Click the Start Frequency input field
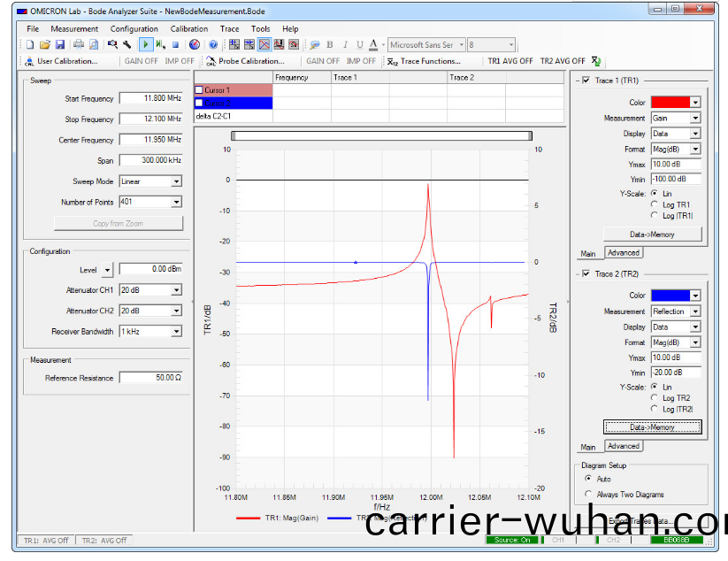Image resolution: width=728 pixels, height=561 pixels. coord(150,98)
